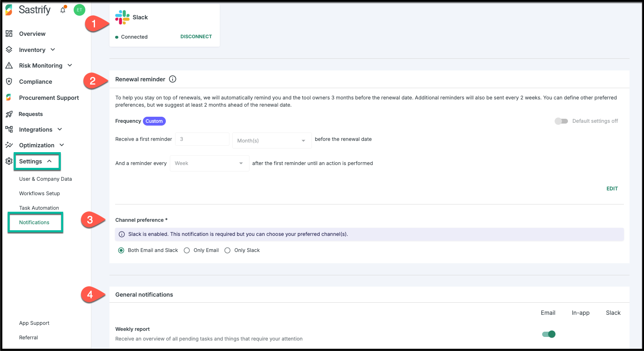Click the In-app column header

tap(580, 313)
